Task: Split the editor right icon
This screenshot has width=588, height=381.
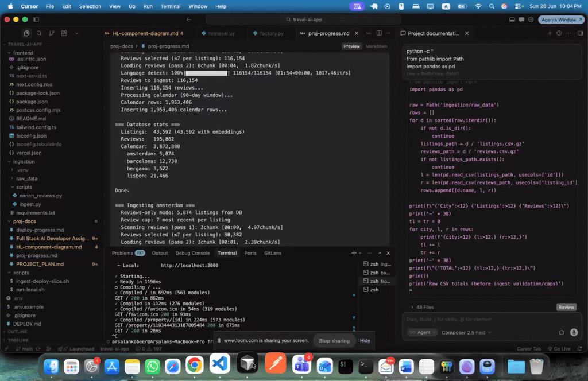Action: pos(379,33)
